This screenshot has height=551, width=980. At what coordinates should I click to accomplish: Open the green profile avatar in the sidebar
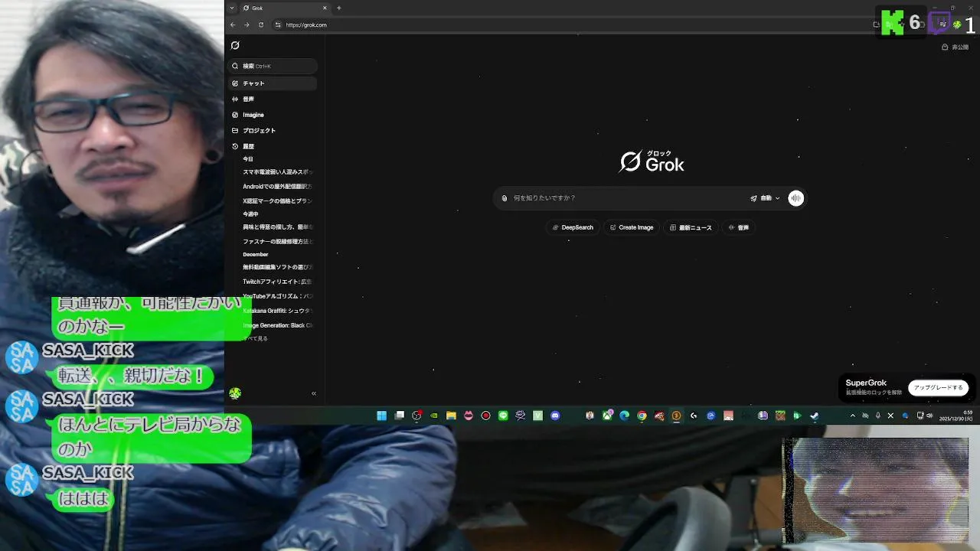pyautogui.click(x=235, y=393)
